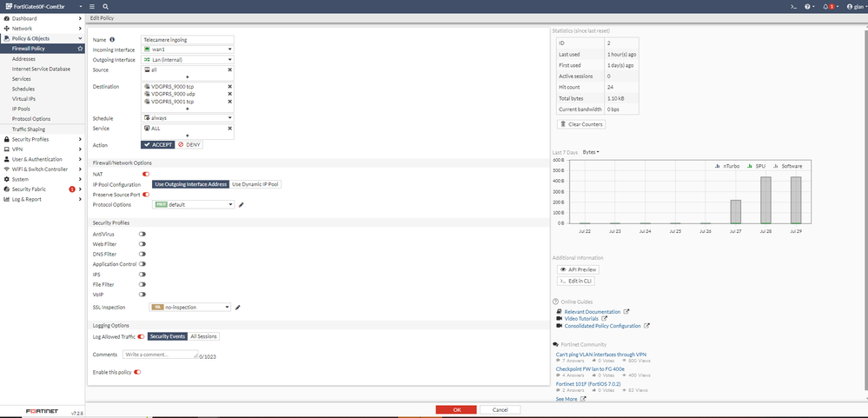
Task: Open the SSL Inspection no-inspection dropdown
Action: (190, 308)
